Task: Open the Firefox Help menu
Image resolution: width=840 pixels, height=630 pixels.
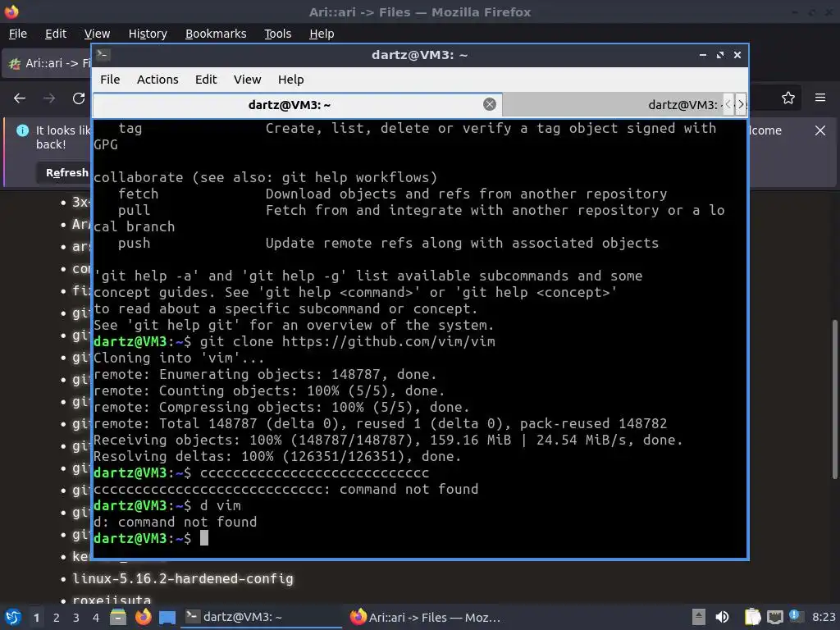Action: pyautogui.click(x=322, y=34)
